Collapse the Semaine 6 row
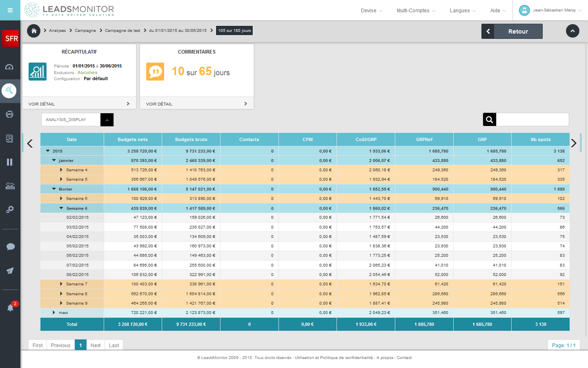 pos(61,208)
